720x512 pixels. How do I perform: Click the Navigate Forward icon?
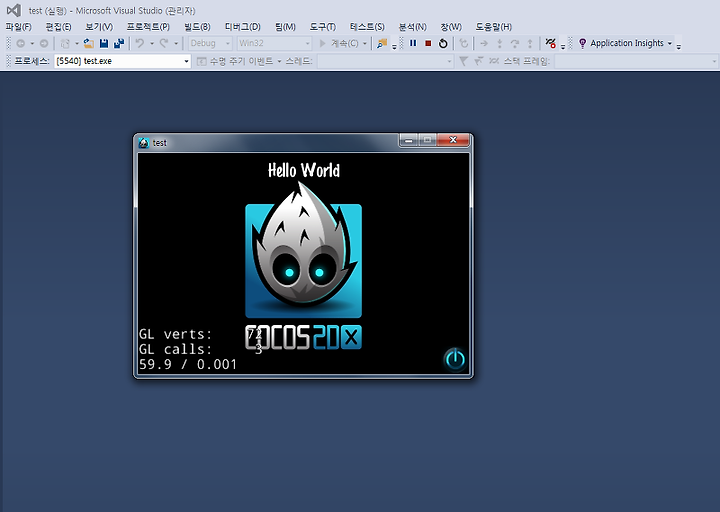point(44,43)
